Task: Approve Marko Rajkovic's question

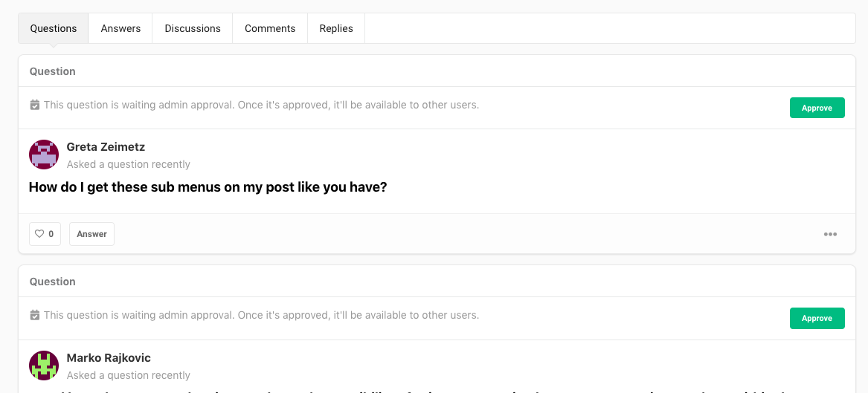Action: tap(817, 319)
